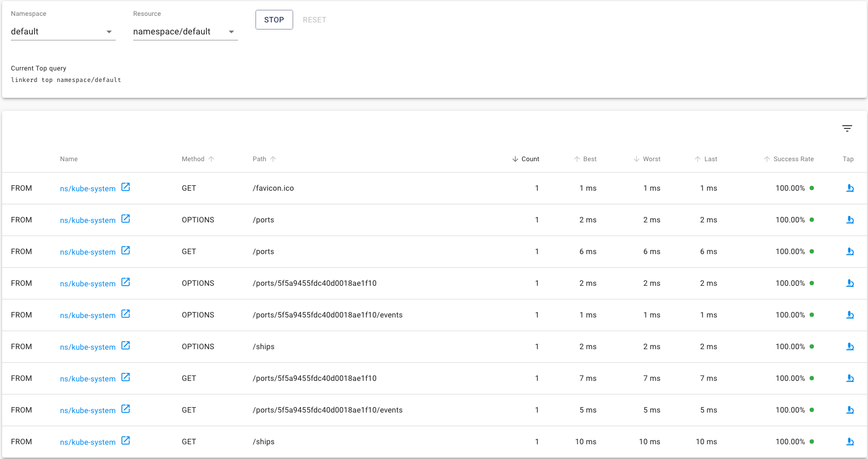
Task: Open ns/kube-system link in GET /ports row
Action: pyautogui.click(x=88, y=252)
